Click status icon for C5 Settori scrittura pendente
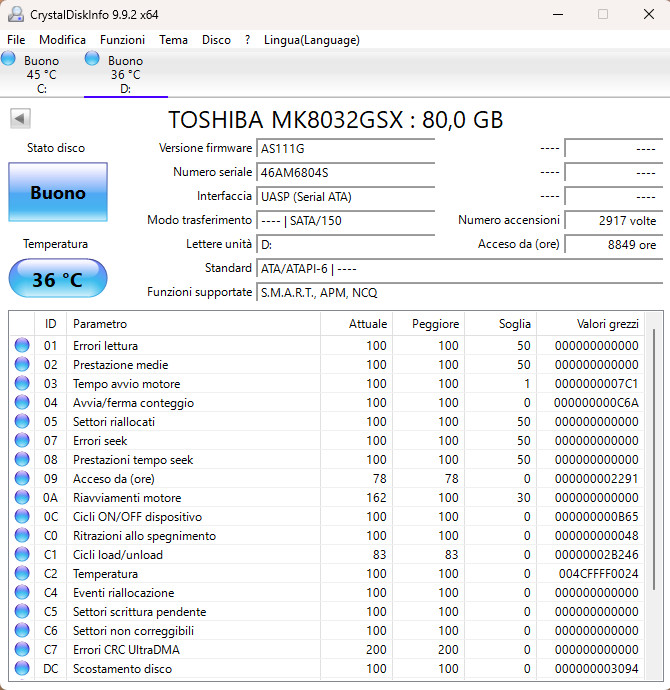This screenshot has height=690, width=670. (x=22, y=611)
